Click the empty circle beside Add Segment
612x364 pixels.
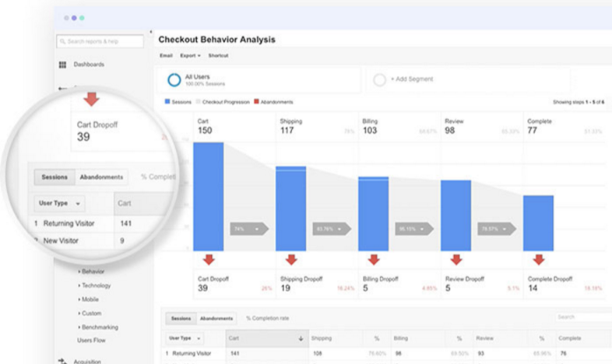(379, 80)
